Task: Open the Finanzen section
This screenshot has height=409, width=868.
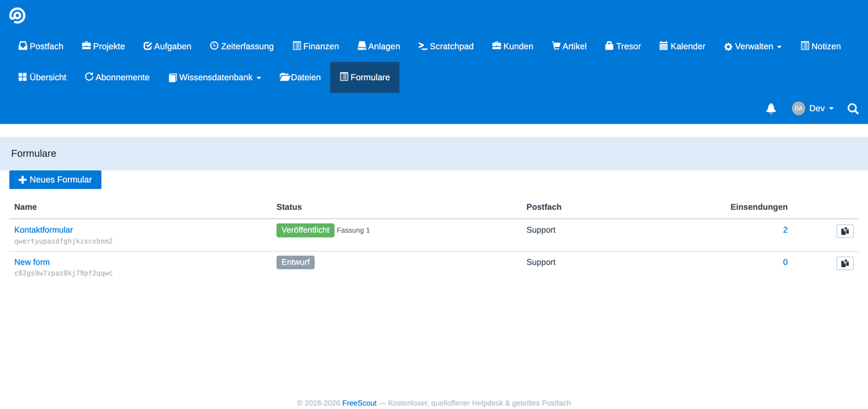Action: click(316, 46)
